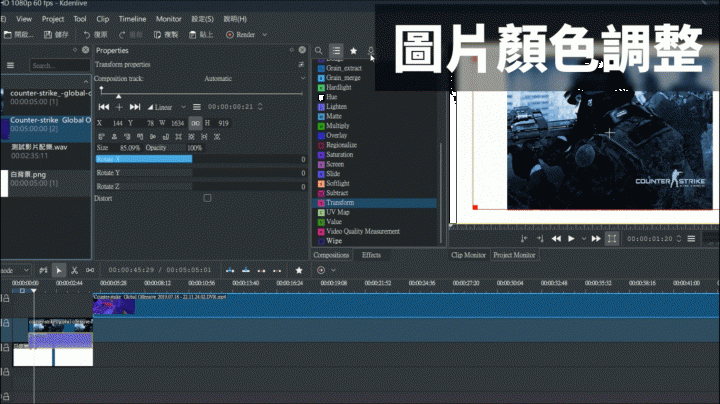Open the timeline preview render dropdown
This screenshot has width=720, height=404.
pos(333,270)
